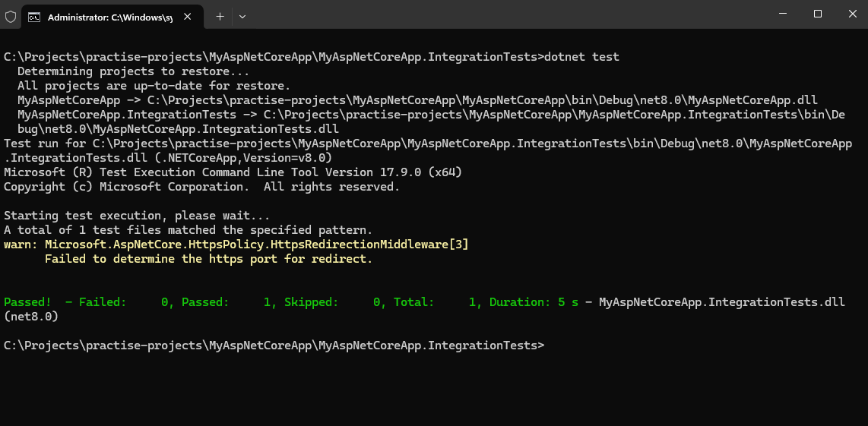Click the 'Copyright (c) Microsoft Corporation' line

coord(201,187)
